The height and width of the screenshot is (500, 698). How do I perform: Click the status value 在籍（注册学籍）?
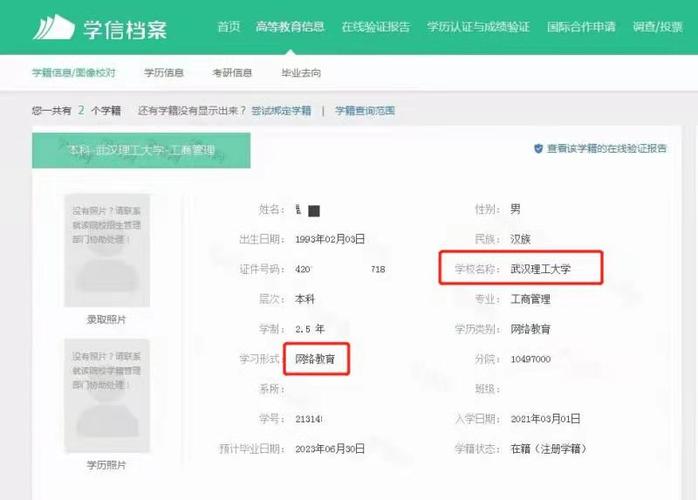pyautogui.click(x=549, y=449)
